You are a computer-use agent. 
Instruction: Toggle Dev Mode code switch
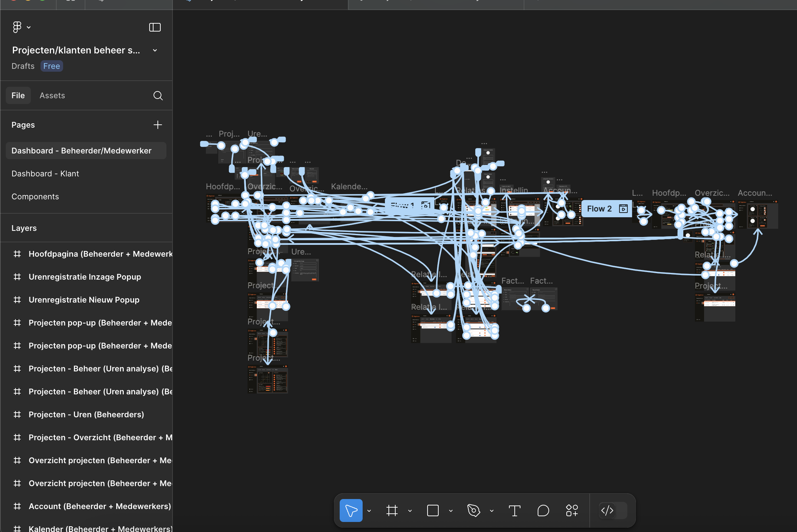tap(613, 510)
